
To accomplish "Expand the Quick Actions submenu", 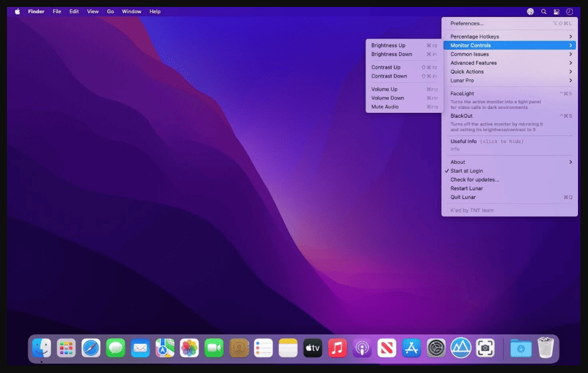I will (x=509, y=72).
